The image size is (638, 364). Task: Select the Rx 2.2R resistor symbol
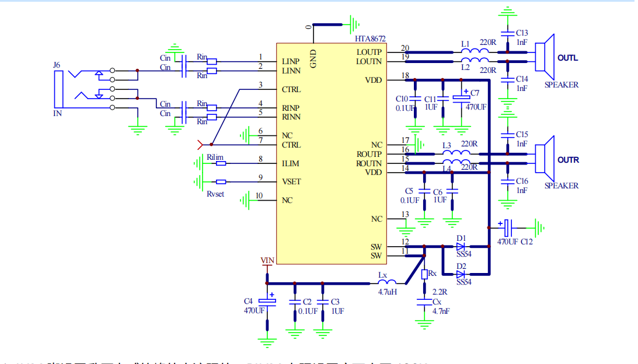(x=424, y=275)
